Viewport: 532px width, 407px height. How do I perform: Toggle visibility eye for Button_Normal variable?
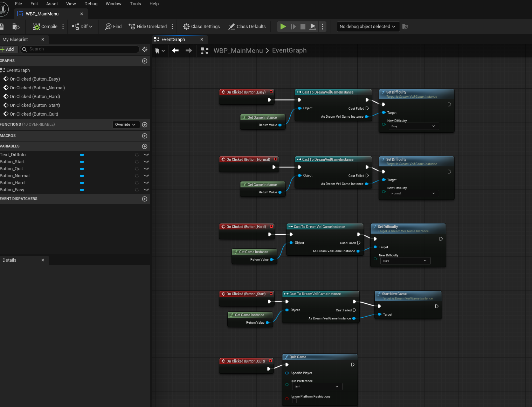146,176
